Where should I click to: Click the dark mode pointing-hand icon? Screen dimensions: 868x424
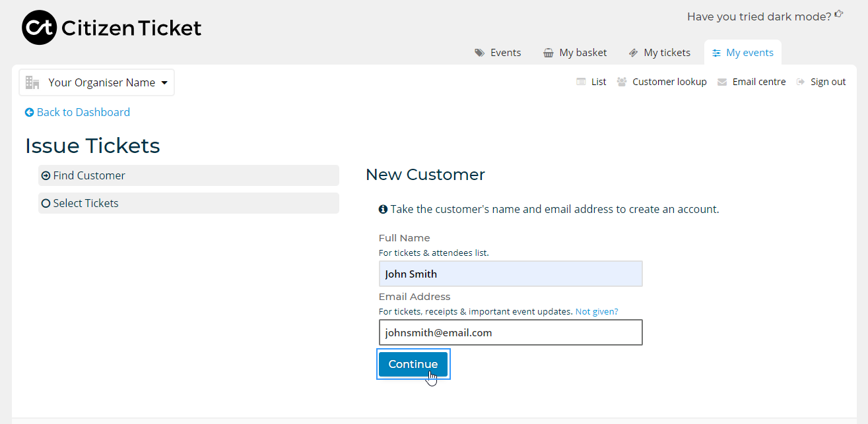tap(839, 13)
